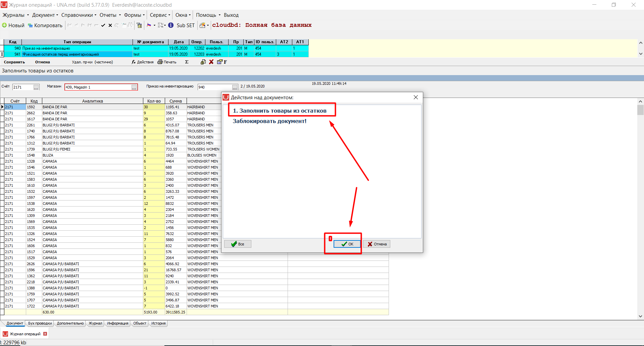
Task: Open the tools icon dropdown arrow
Action: pyautogui.click(x=208, y=25)
